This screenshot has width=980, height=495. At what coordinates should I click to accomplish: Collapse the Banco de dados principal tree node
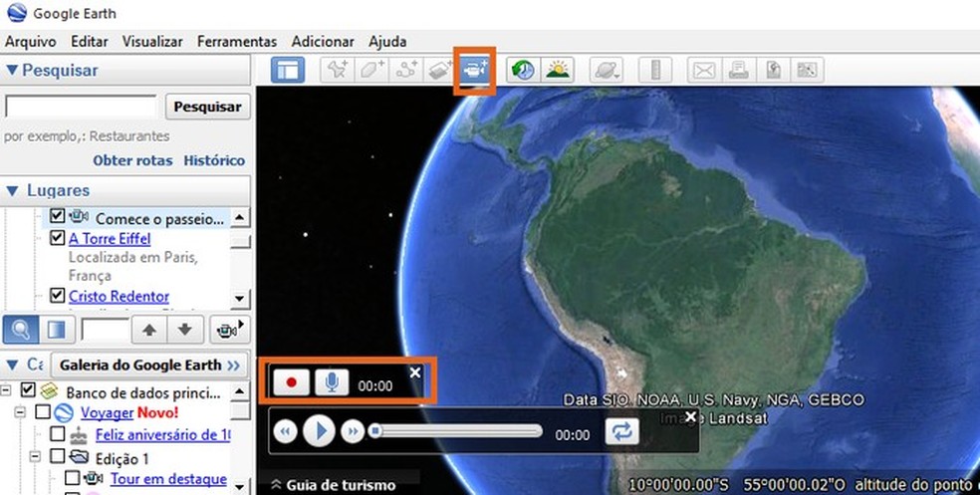point(6,390)
